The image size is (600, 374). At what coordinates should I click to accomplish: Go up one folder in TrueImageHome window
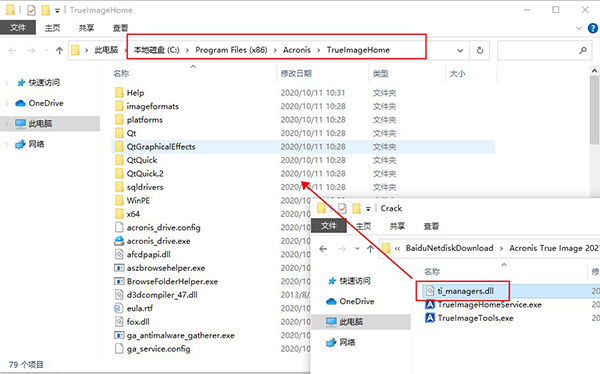(x=59, y=50)
